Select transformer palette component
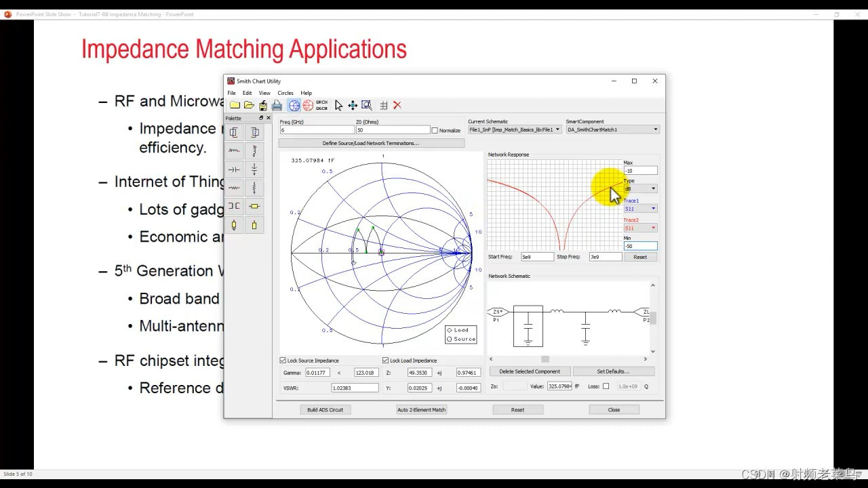 click(234, 206)
